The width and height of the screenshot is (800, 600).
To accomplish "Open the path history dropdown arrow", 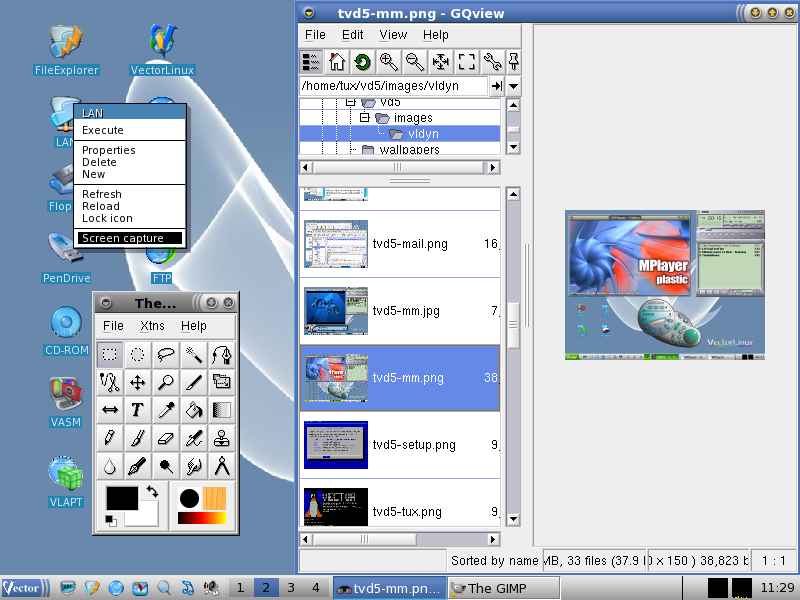I will [x=513, y=87].
